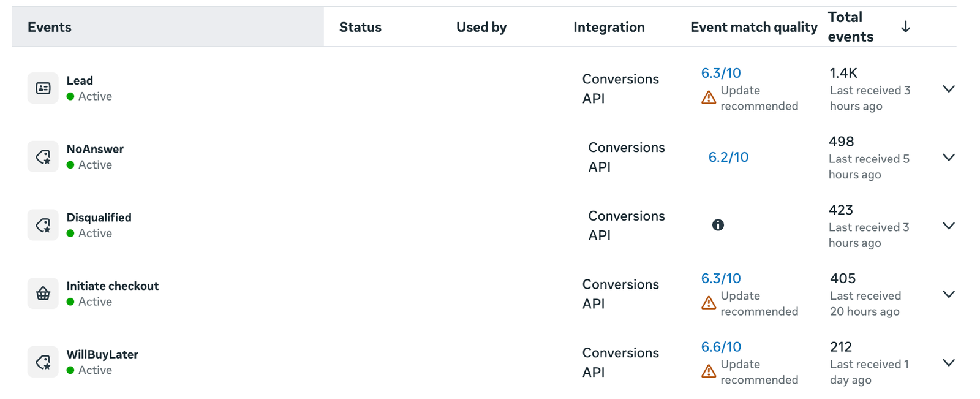Expand the WillBuyLater event row

(948, 363)
